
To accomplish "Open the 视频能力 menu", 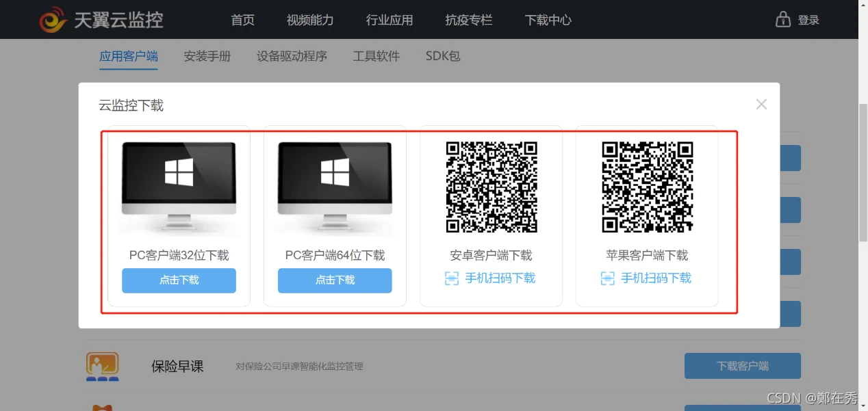I will coord(310,20).
